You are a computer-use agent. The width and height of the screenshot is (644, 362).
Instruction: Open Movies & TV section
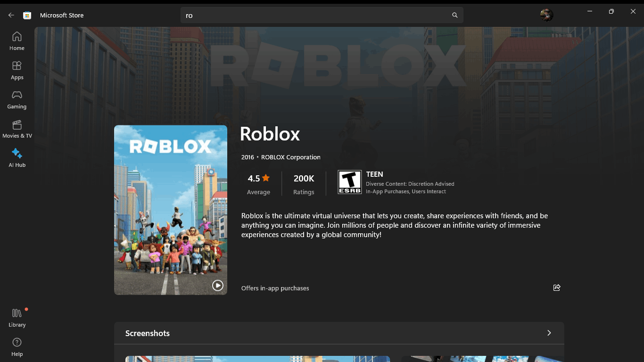tap(17, 129)
